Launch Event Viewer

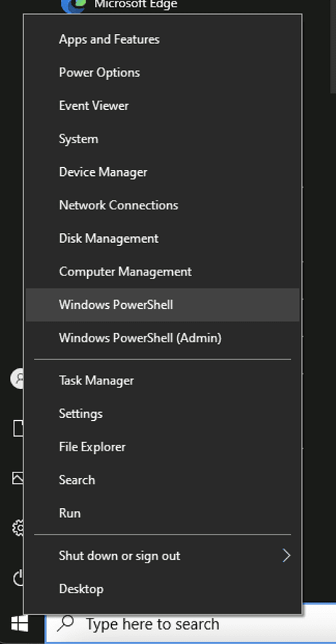tap(162, 106)
